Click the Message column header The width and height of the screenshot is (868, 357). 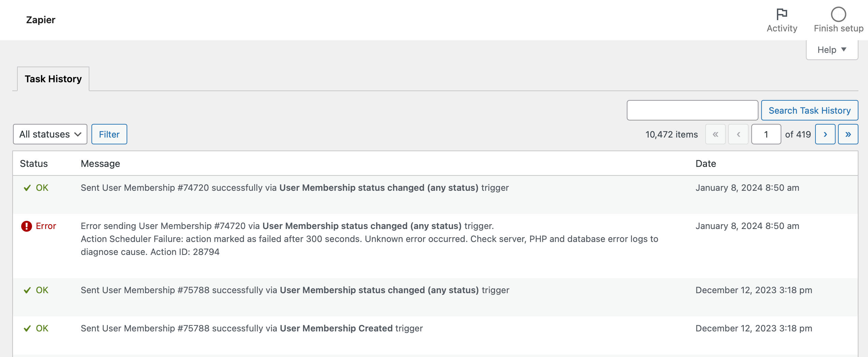click(x=100, y=163)
